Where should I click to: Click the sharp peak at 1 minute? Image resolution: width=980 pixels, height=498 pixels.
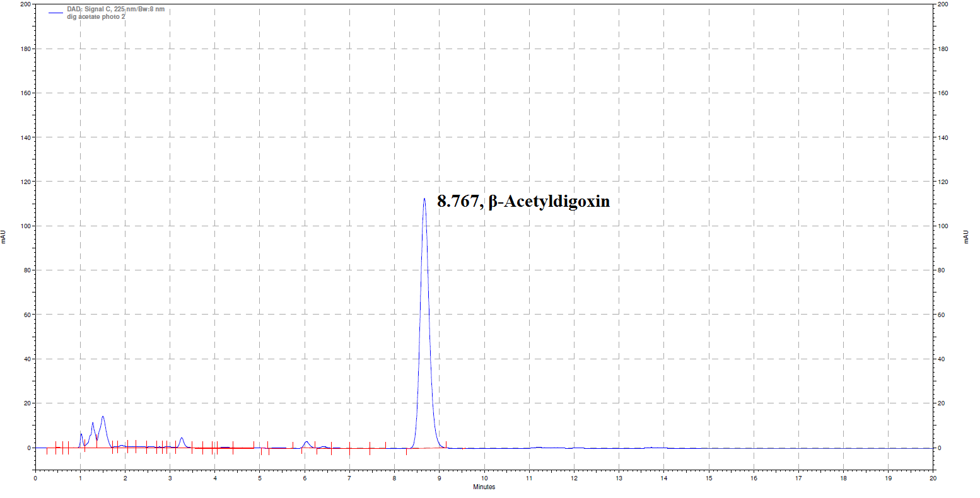click(x=81, y=434)
